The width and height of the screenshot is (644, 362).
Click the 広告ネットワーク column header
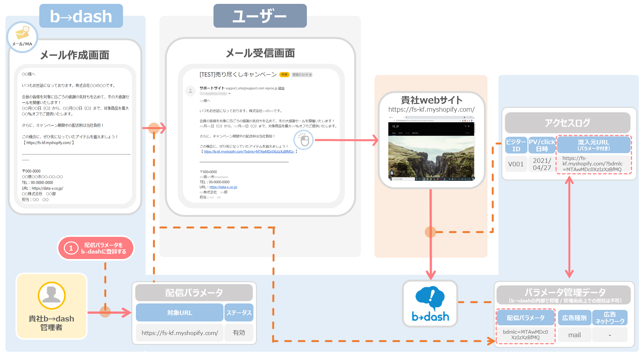[x=610, y=318]
